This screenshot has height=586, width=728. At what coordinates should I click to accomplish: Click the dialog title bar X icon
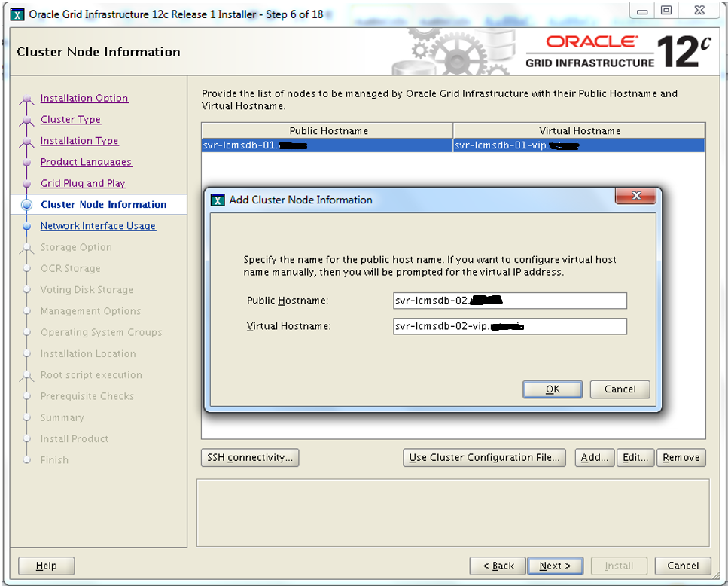pos(217,200)
